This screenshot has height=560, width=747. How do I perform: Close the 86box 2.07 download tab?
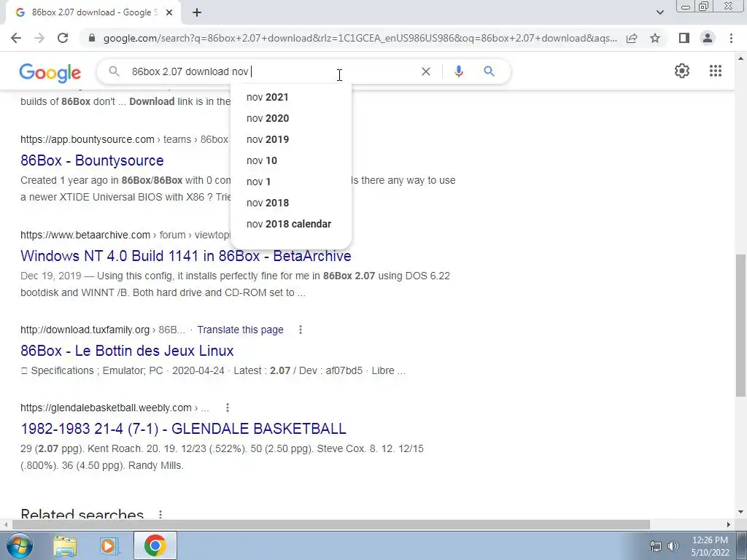pyautogui.click(x=169, y=13)
